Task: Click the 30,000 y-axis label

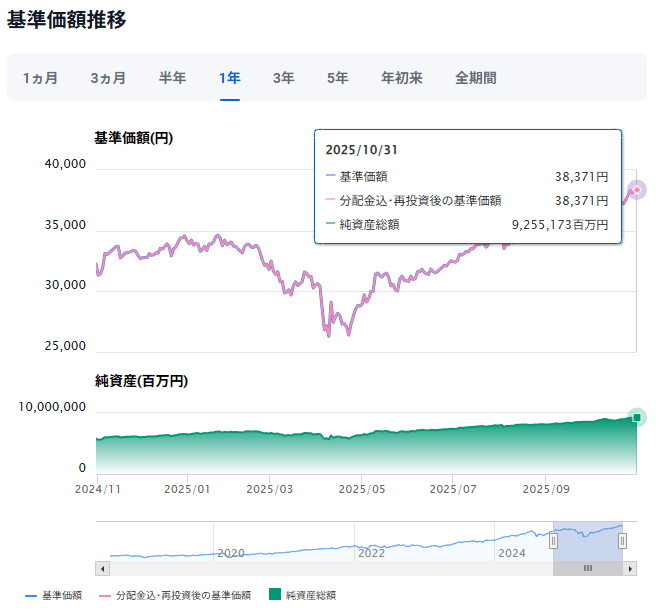Action: (65, 285)
